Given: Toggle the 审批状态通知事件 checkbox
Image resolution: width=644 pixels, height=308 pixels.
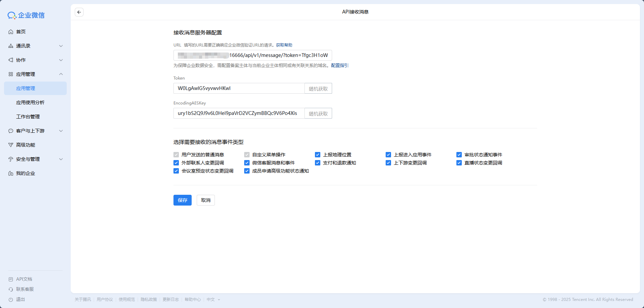Looking at the screenshot, I should 459,155.
